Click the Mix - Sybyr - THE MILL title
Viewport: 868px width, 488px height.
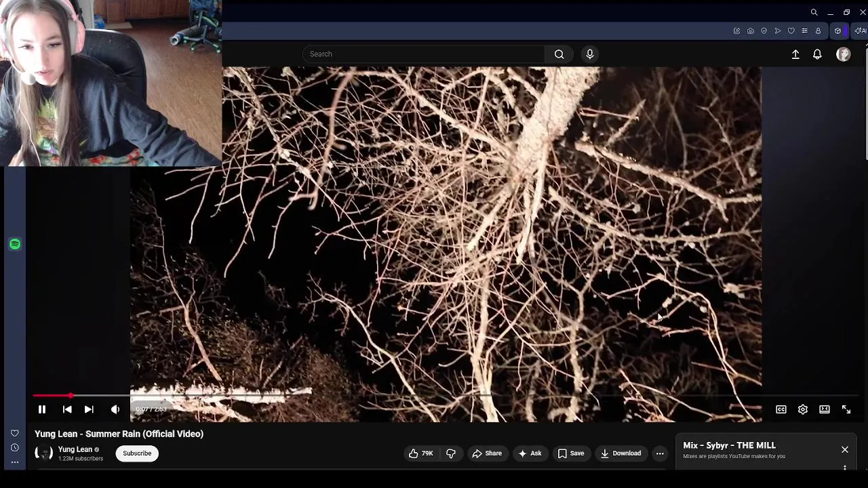[x=729, y=445]
